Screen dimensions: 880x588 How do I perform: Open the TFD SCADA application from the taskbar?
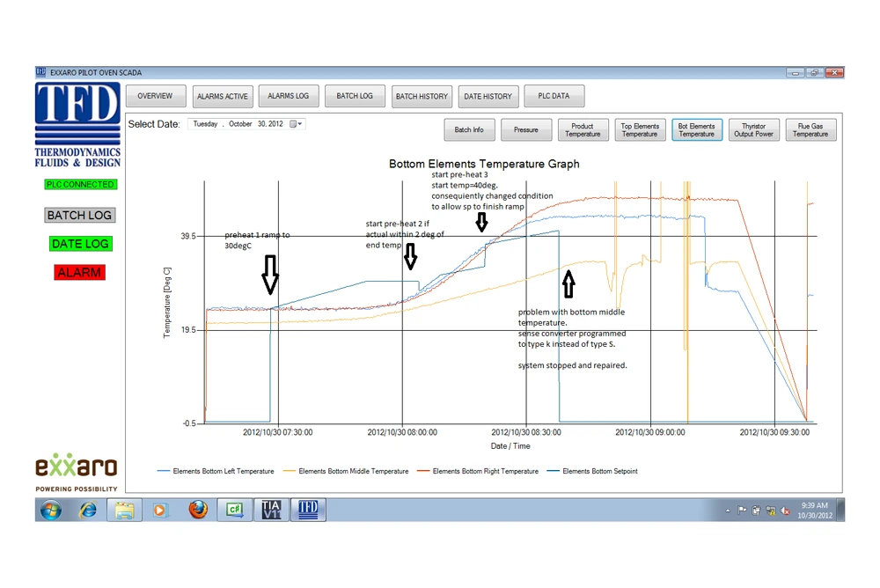[x=308, y=510]
